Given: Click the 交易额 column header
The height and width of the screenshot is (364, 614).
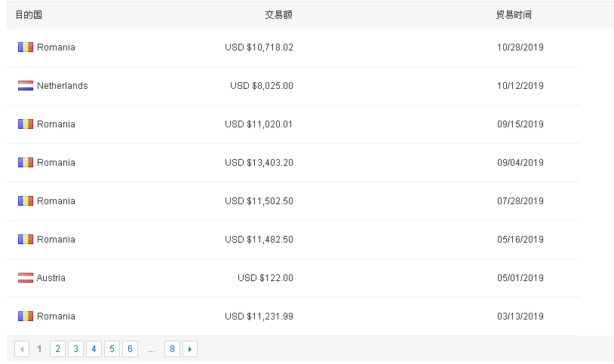Looking at the screenshot, I should (278, 15).
